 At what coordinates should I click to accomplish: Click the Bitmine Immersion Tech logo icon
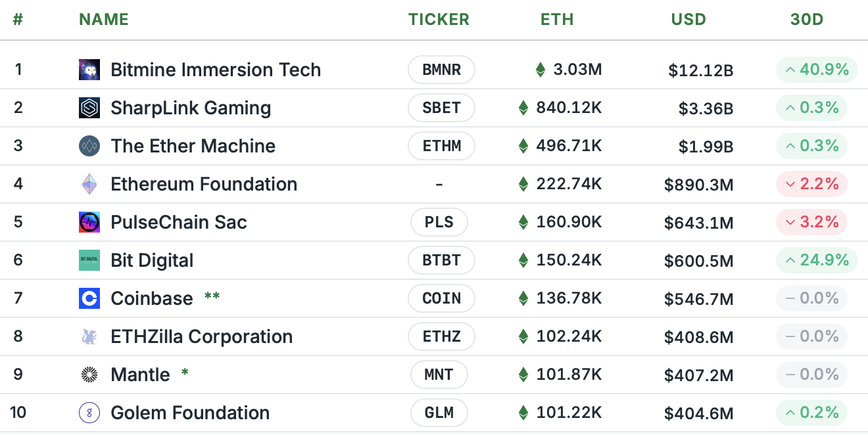[89, 70]
